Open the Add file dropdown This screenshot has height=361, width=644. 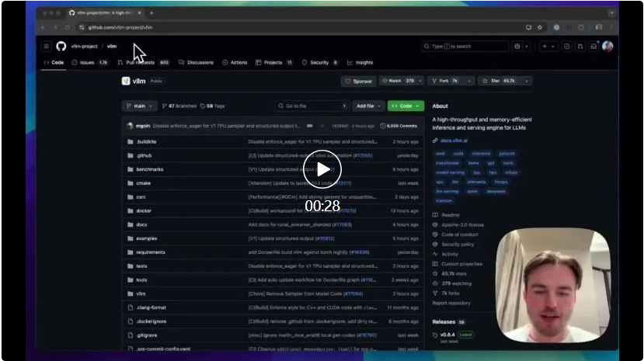[x=368, y=106]
